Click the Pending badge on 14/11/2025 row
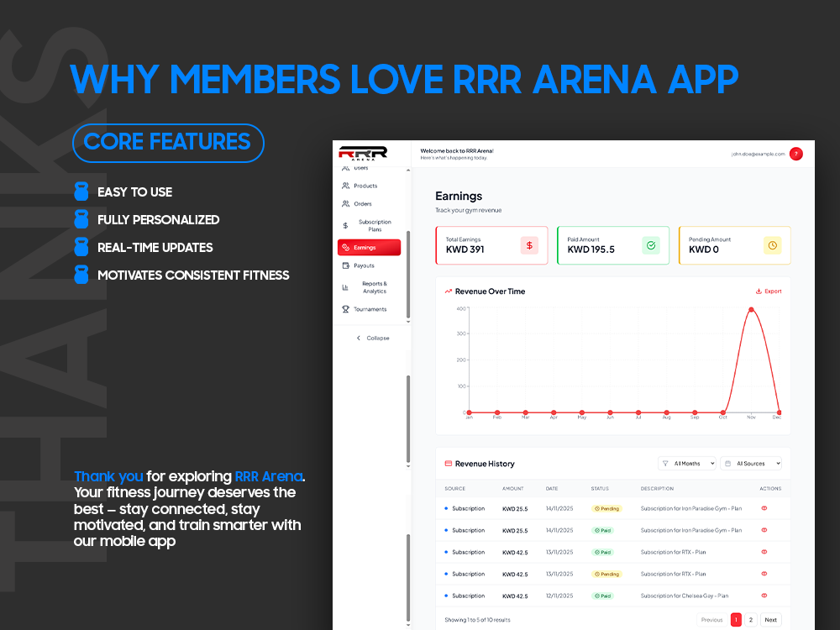 [x=606, y=509]
